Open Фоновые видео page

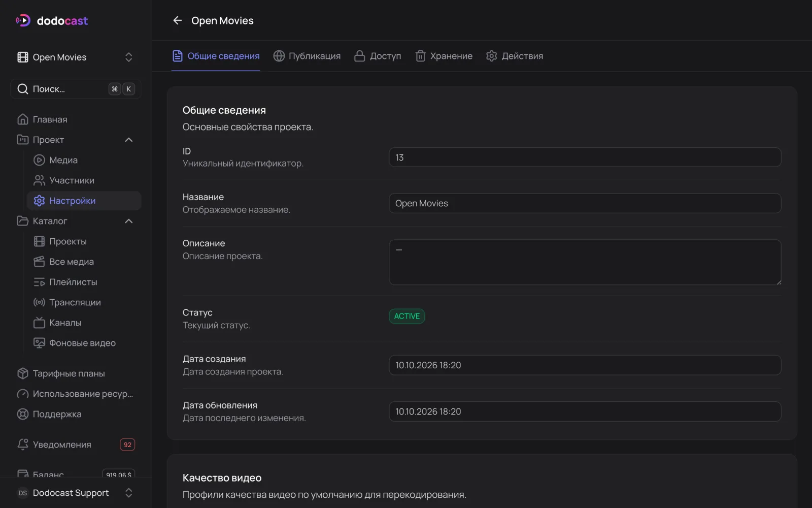[84, 343]
